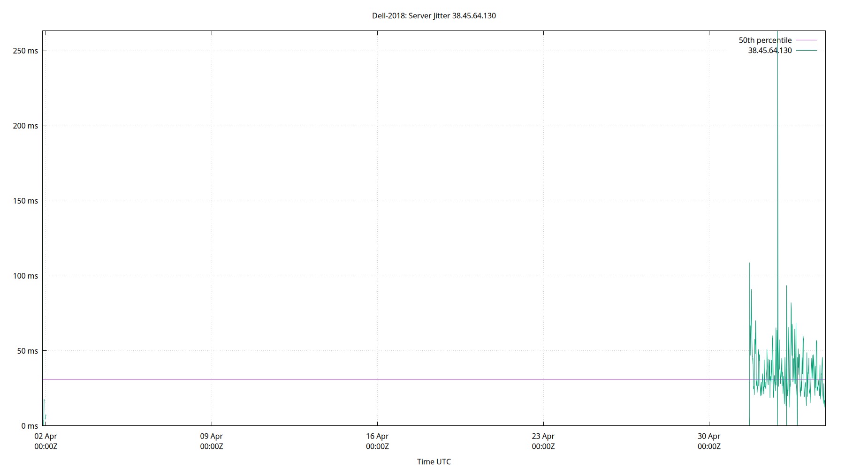Click the '200 ms' y-axis label
The image size is (868, 469).
(x=25, y=126)
